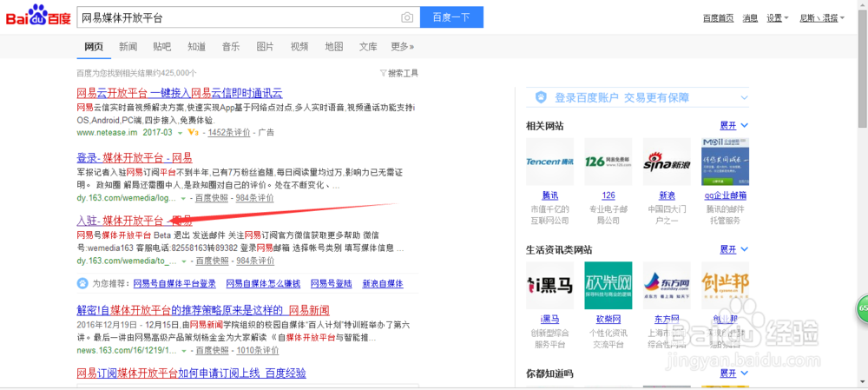Expand the 相关网站 section with 展开
868x390 pixels.
click(x=734, y=126)
